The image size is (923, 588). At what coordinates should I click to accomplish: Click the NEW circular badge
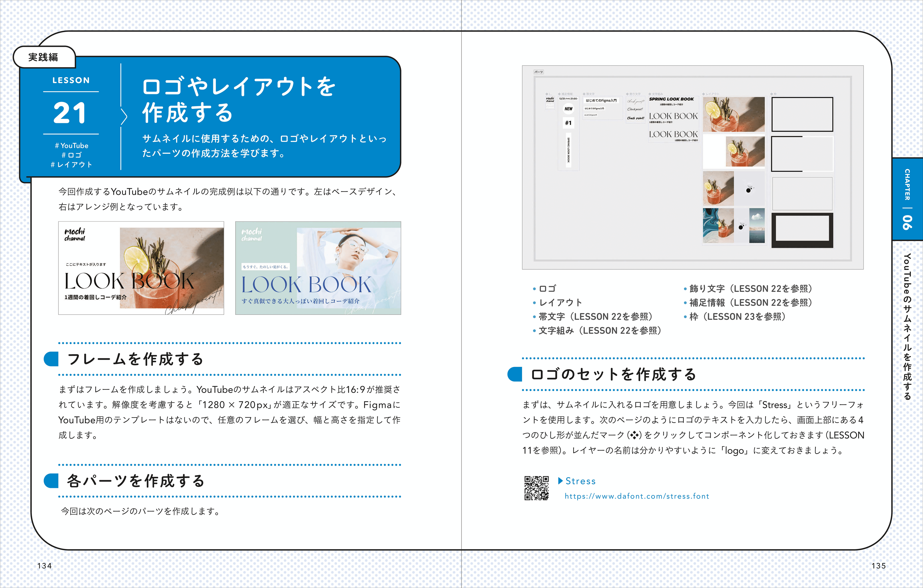pos(568,109)
